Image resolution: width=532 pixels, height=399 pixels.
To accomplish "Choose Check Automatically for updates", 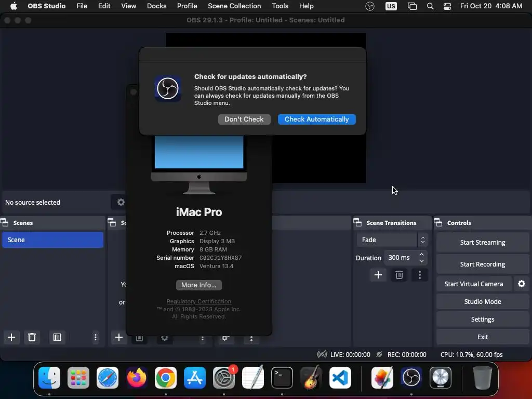I will pos(316,119).
